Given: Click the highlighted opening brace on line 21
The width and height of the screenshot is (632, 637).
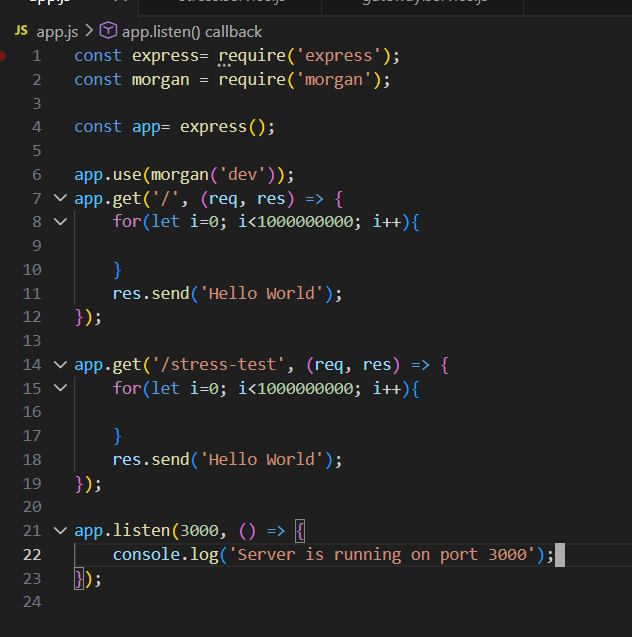Looking at the screenshot, I should pyautogui.click(x=300, y=531).
